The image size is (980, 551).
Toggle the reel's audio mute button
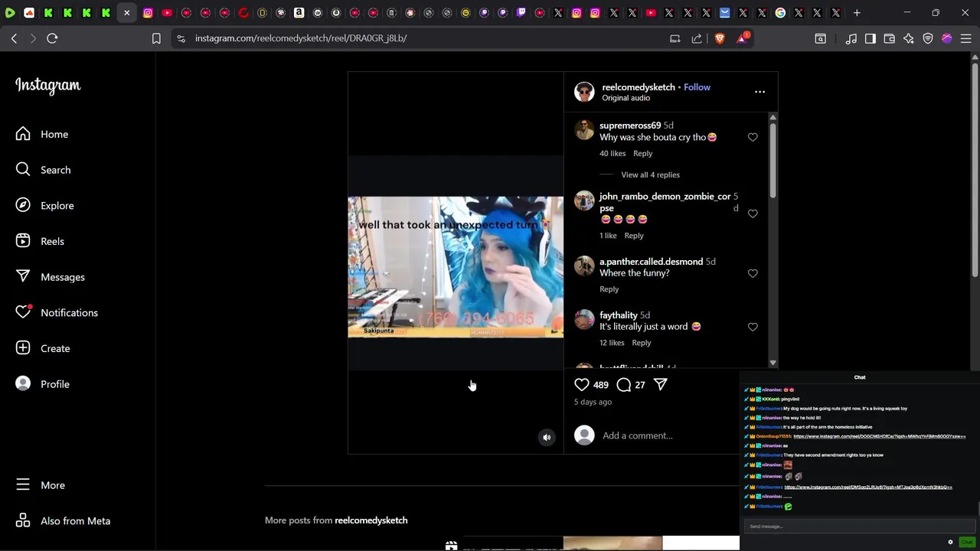tap(547, 437)
